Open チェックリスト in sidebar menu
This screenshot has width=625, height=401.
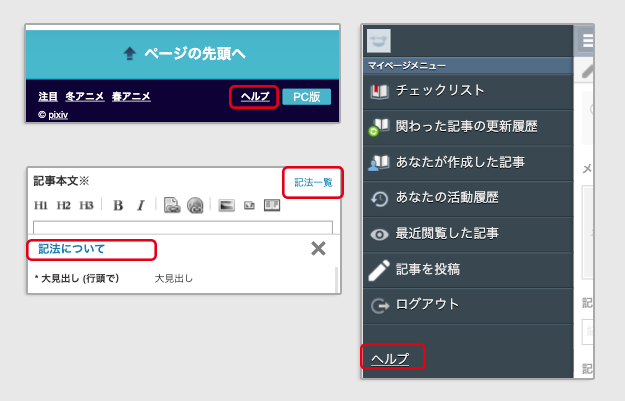point(440,90)
